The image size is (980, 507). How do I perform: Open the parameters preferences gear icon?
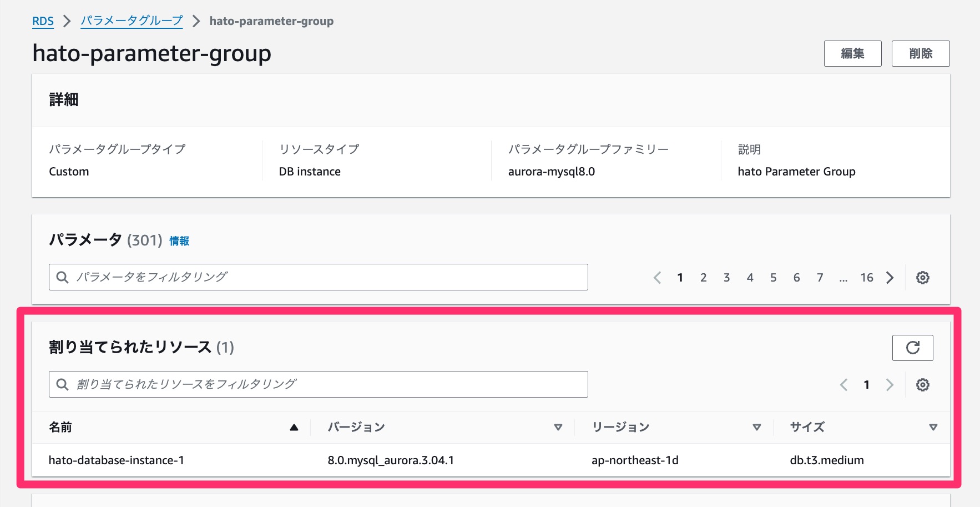922,277
